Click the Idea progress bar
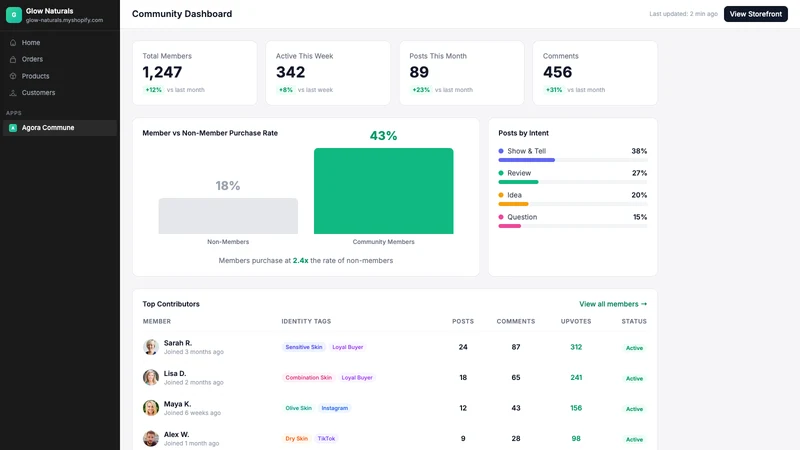The width and height of the screenshot is (800, 450). (x=572, y=204)
